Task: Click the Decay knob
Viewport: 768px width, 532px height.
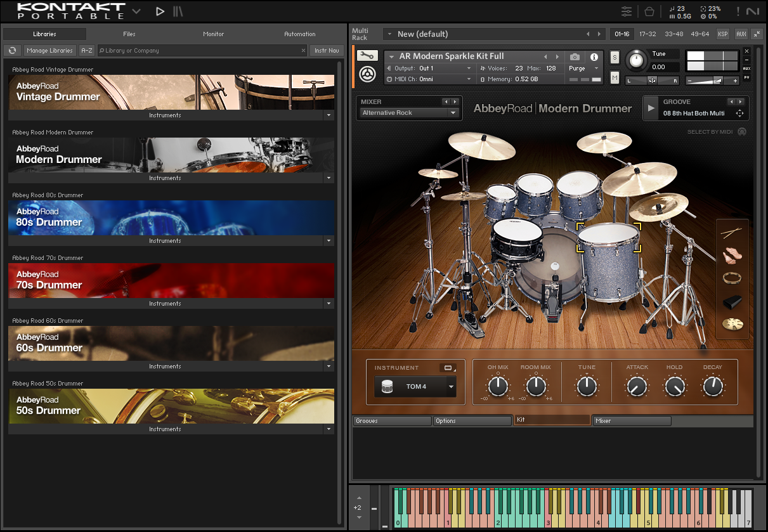Action: [712, 386]
